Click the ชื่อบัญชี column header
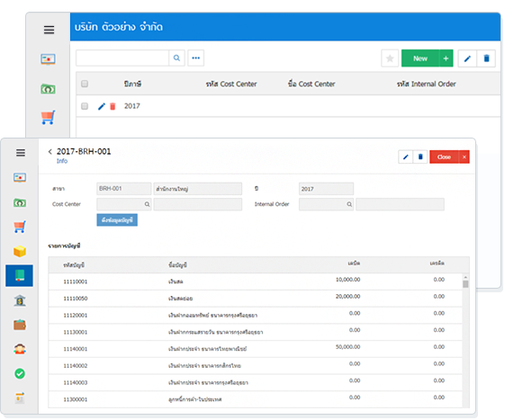 [x=177, y=265]
